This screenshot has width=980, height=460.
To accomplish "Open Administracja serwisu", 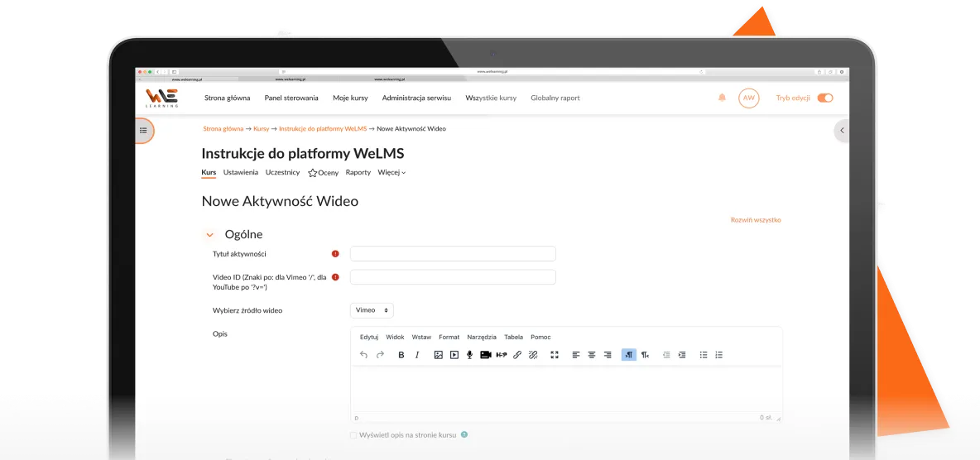I will 416,98.
